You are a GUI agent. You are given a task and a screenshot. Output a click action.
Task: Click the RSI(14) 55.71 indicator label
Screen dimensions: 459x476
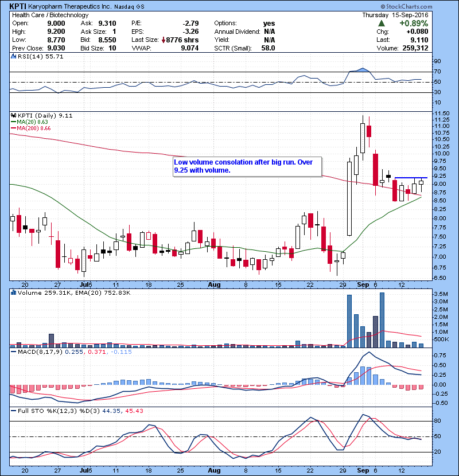(40, 56)
